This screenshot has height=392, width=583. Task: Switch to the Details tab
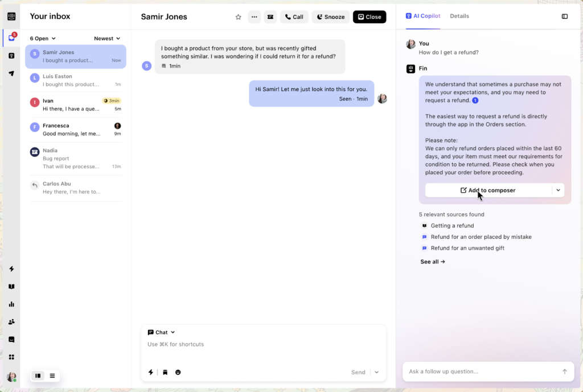[x=459, y=16]
